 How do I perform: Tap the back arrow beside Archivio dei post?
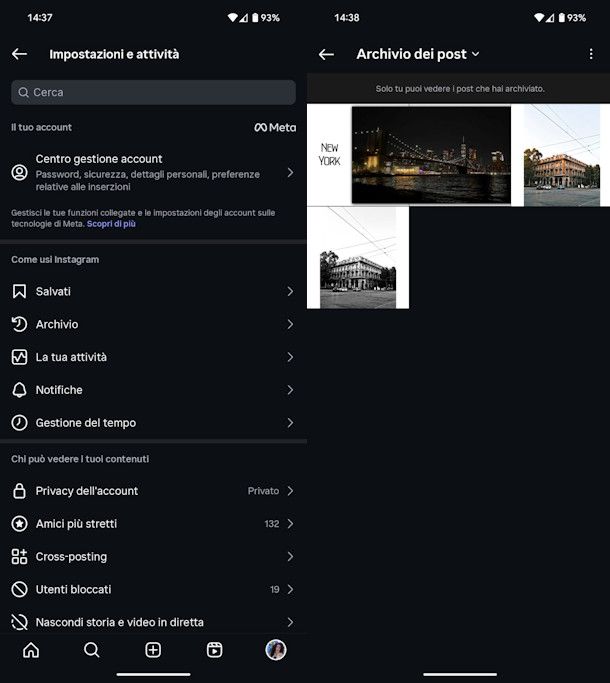coord(326,54)
